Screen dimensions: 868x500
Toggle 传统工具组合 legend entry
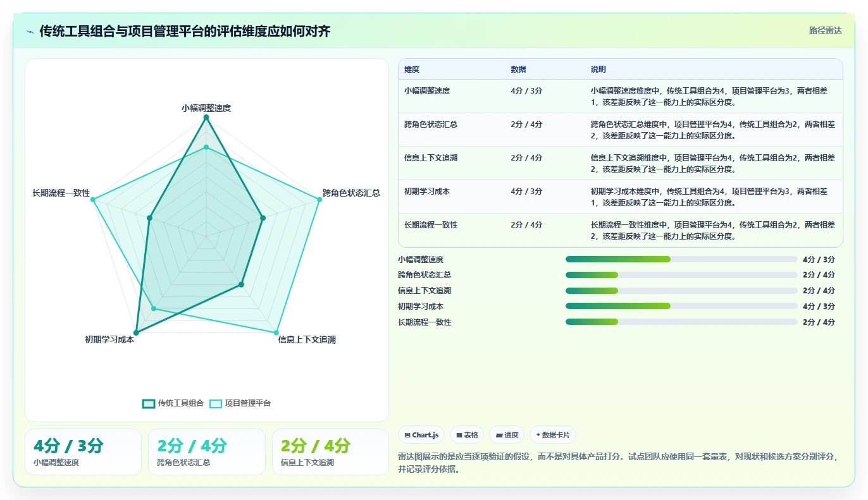(173, 403)
